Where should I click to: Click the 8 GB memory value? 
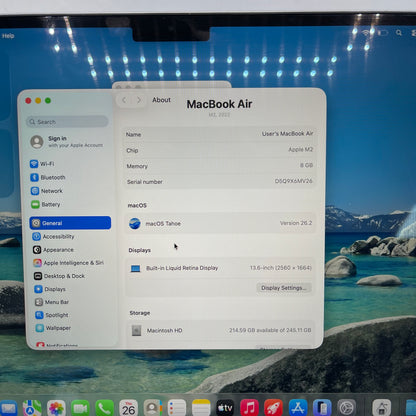click(306, 165)
